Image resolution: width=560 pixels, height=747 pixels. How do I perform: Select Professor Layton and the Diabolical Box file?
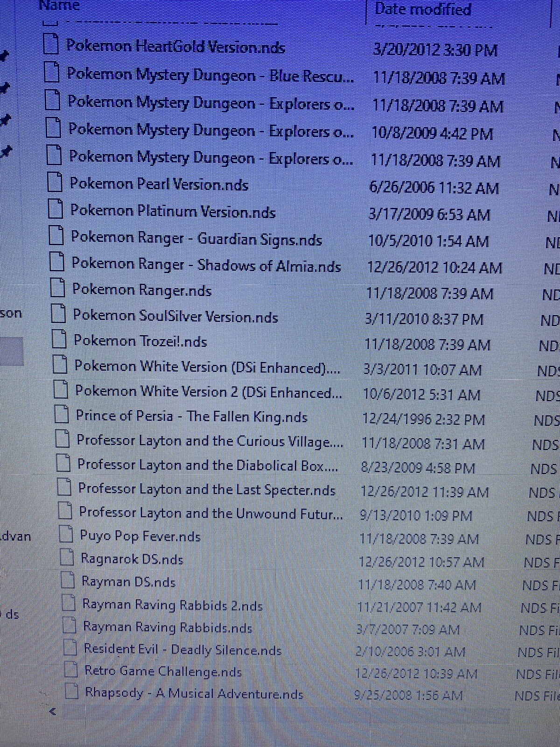pyautogui.click(x=208, y=465)
